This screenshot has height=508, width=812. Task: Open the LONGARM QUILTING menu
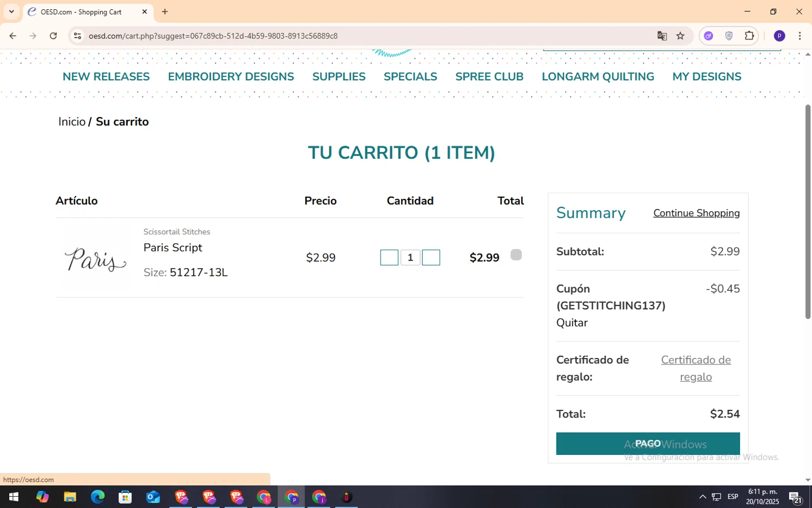(x=598, y=76)
